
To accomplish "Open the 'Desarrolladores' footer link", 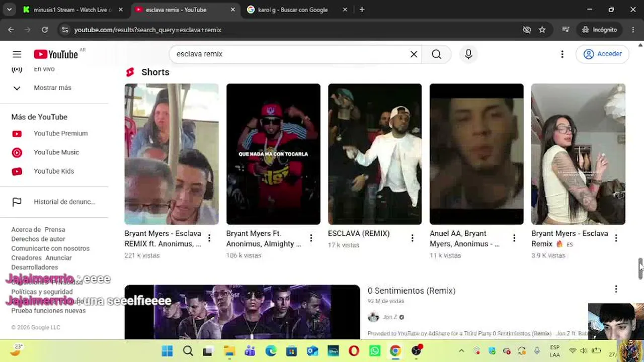I will (35, 267).
